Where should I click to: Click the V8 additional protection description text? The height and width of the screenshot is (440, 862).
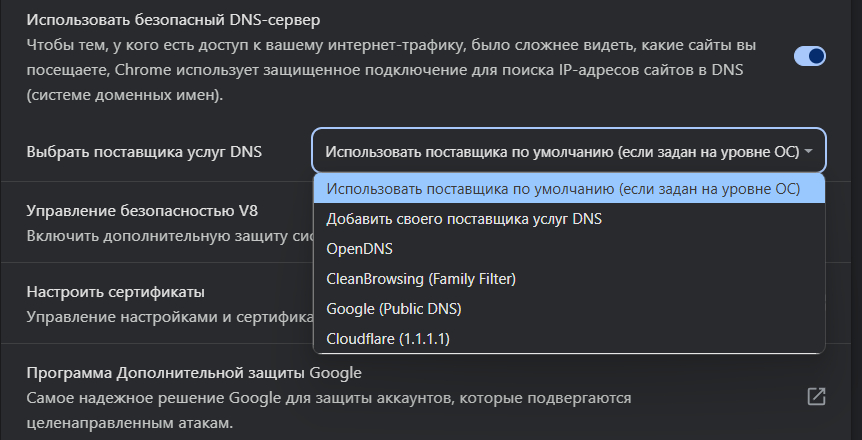click(x=169, y=236)
